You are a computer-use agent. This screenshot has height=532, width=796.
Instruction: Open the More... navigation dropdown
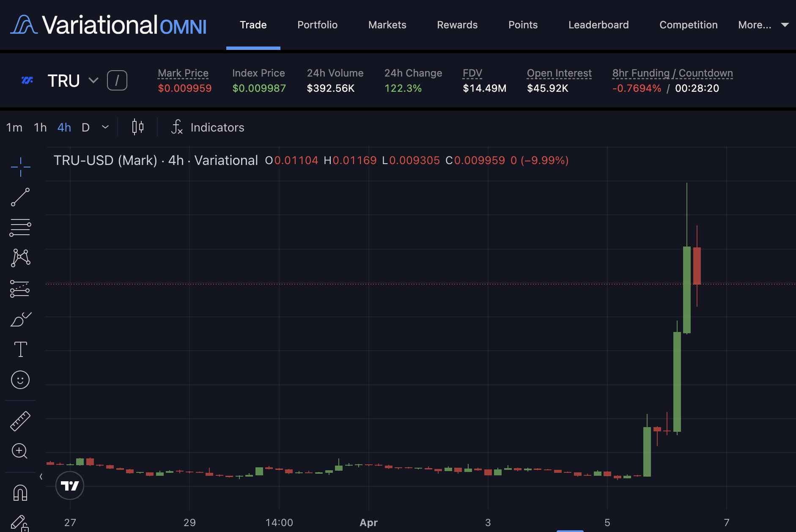(x=763, y=25)
